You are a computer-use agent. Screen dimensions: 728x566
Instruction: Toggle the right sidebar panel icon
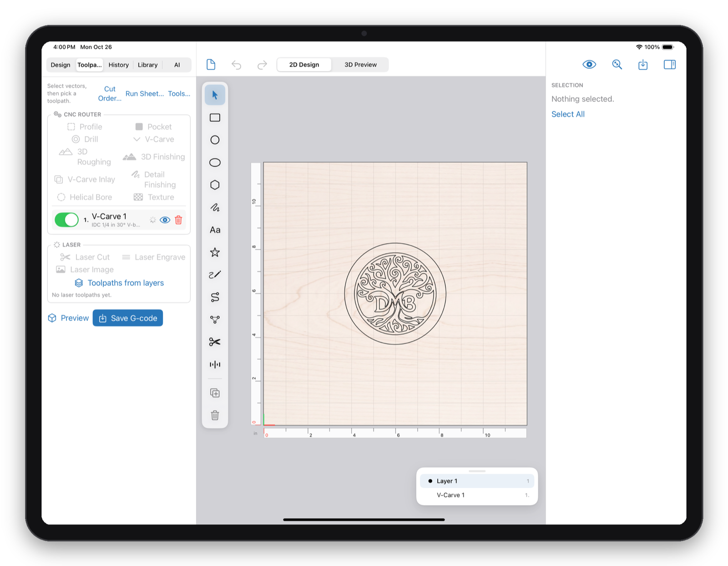(670, 65)
